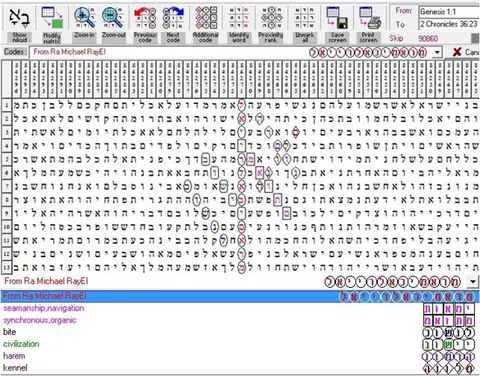Click the Zoom-out magnifier icon
The height and width of the screenshot is (376, 480).
[113, 17]
